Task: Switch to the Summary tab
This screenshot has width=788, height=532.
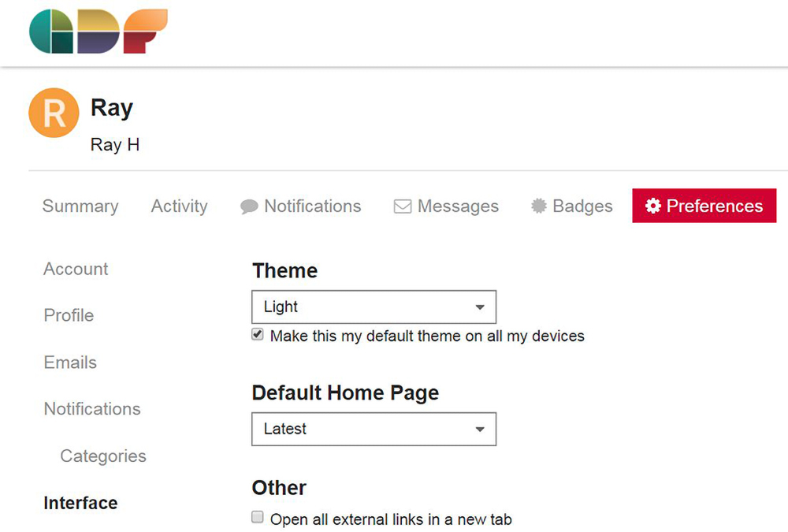Action: (x=80, y=206)
